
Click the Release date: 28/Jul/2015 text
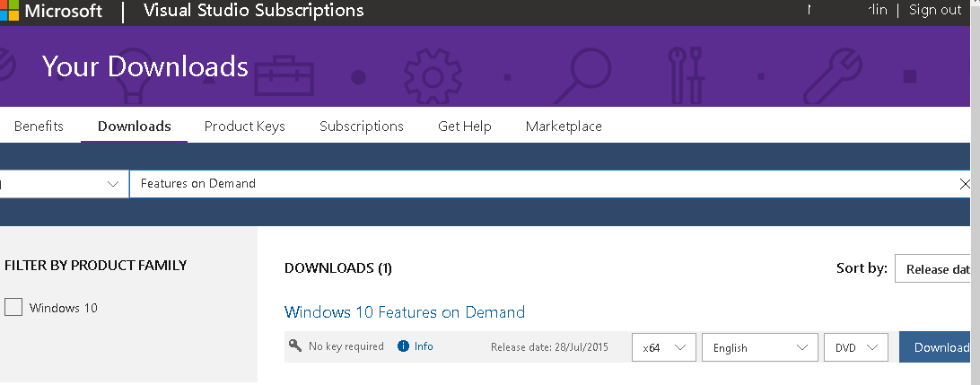pos(549,347)
